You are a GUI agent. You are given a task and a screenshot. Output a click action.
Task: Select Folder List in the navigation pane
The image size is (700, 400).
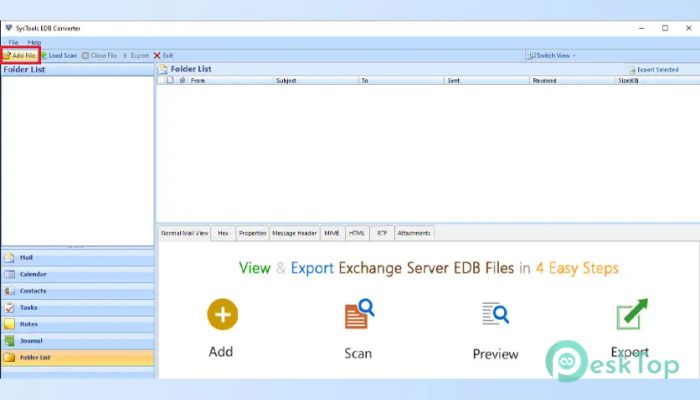coord(78,357)
